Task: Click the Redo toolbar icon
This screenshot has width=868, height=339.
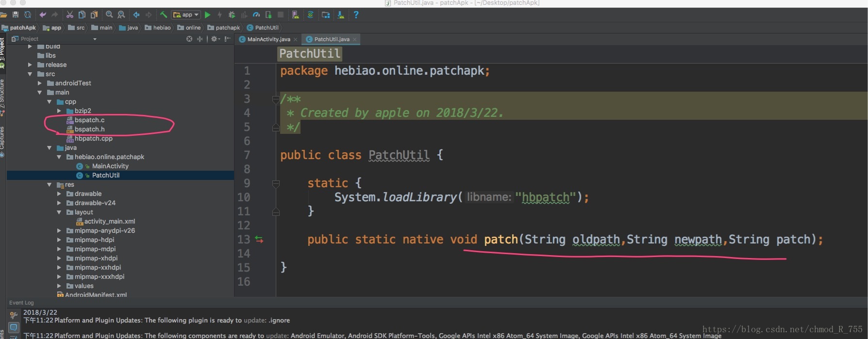Action: pos(55,15)
